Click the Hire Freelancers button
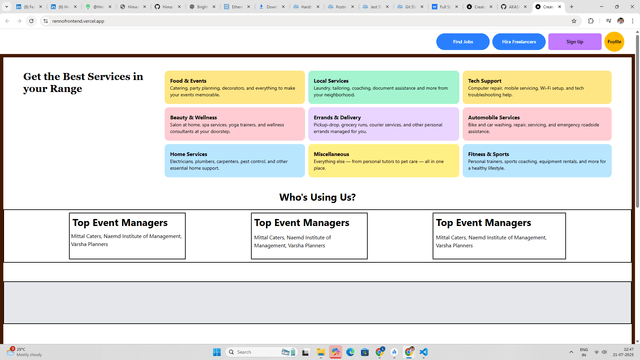 (519, 42)
